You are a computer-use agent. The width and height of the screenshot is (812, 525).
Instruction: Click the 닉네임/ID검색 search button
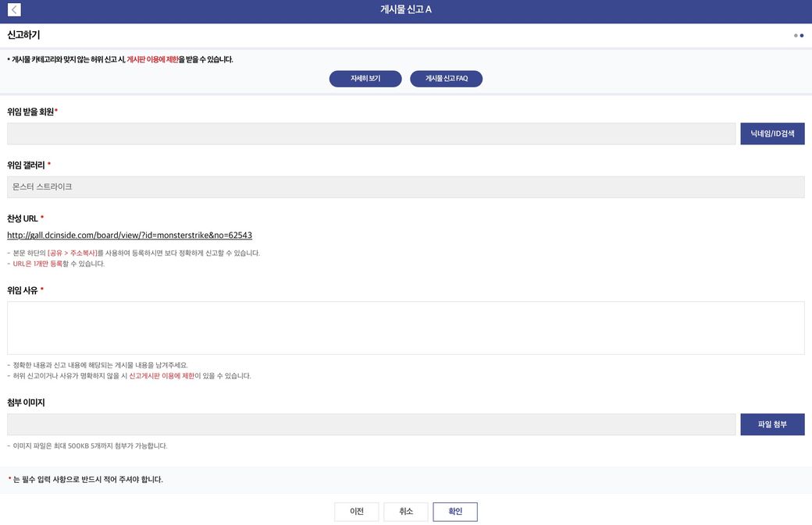point(772,133)
